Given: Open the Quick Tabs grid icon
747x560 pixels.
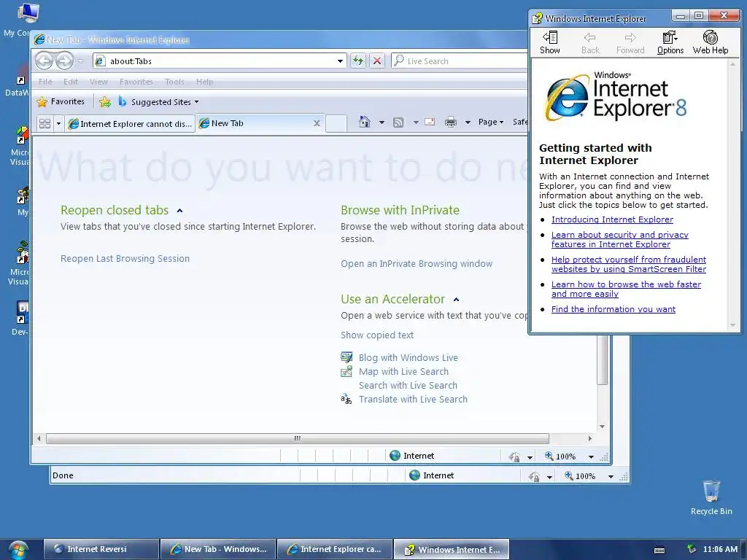Looking at the screenshot, I should click(x=44, y=123).
